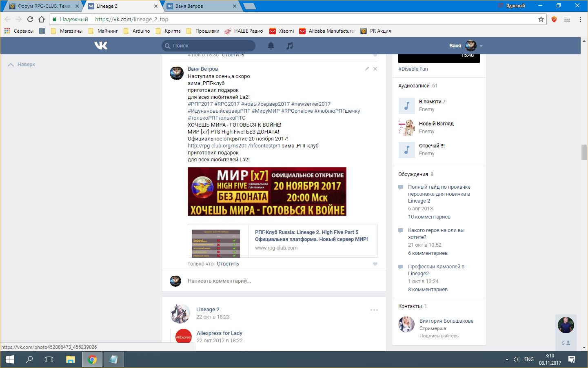The image size is (588, 368).
Task: Open the Xiaomi bookmark
Action: (282, 31)
